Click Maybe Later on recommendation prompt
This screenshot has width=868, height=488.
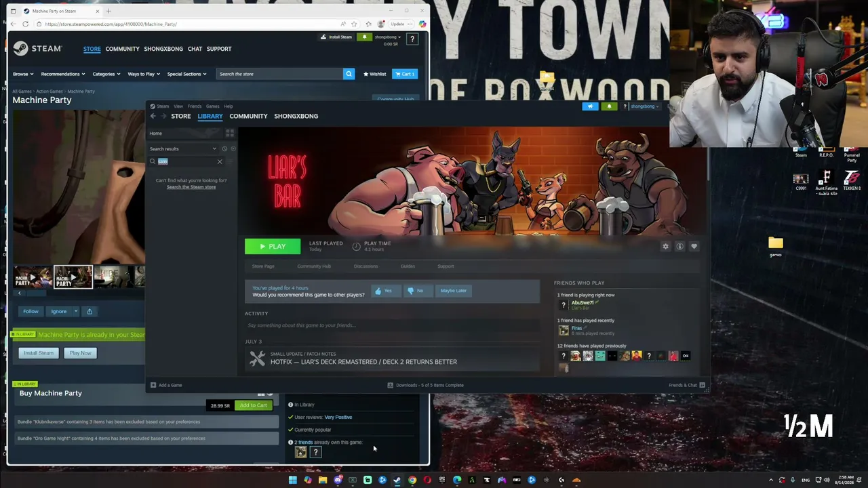(x=454, y=291)
